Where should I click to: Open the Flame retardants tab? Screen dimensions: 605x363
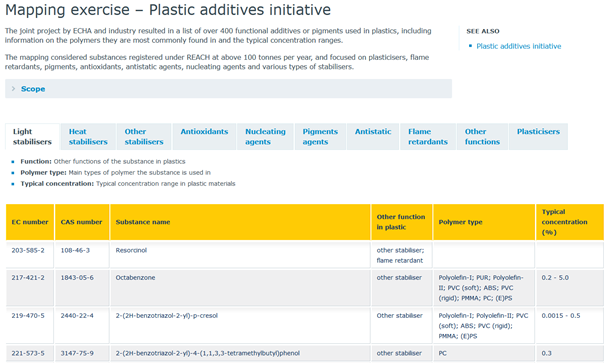point(428,137)
